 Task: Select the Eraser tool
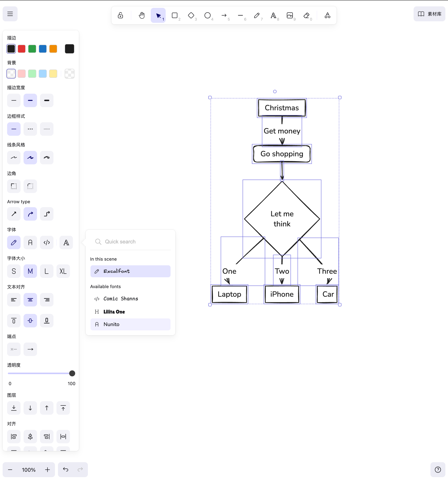(306, 16)
